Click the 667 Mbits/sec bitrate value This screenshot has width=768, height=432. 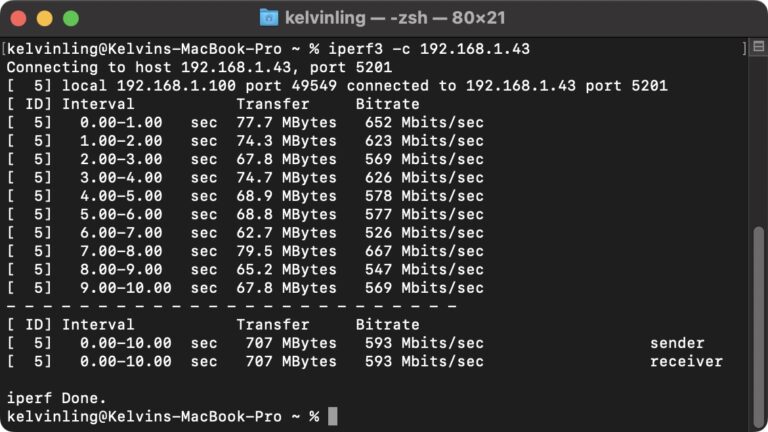(424, 251)
